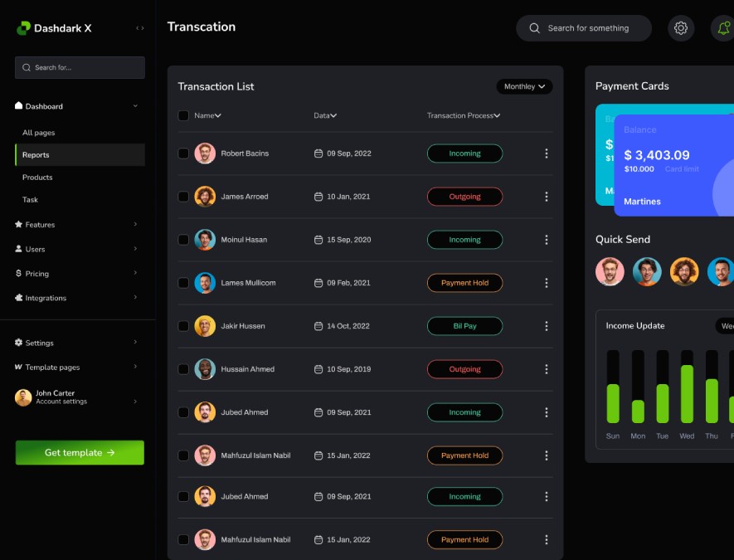This screenshot has width=734, height=560.
Task: Open John Carter account settings
Action: 77,397
